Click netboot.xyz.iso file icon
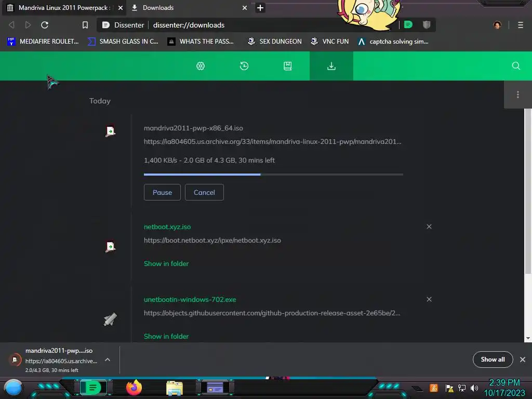 110,246
